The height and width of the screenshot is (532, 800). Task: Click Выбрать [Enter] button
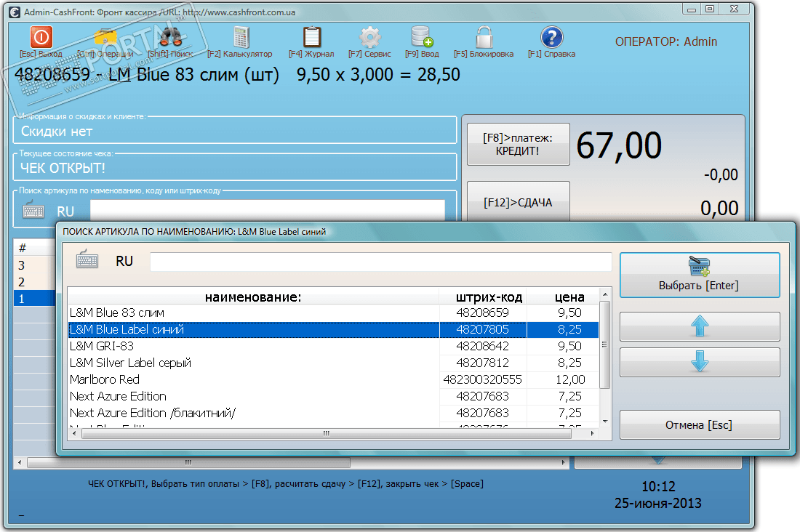coord(700,275)
